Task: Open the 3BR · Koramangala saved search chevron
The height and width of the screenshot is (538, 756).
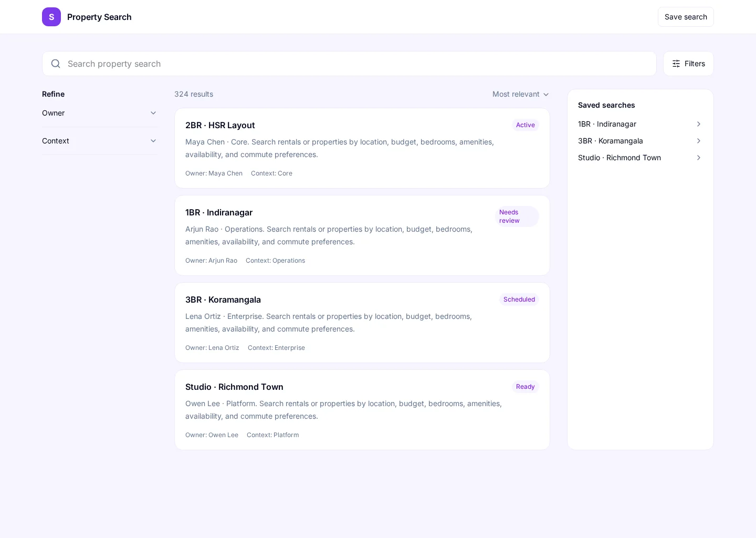Action: tap(699, 141)
